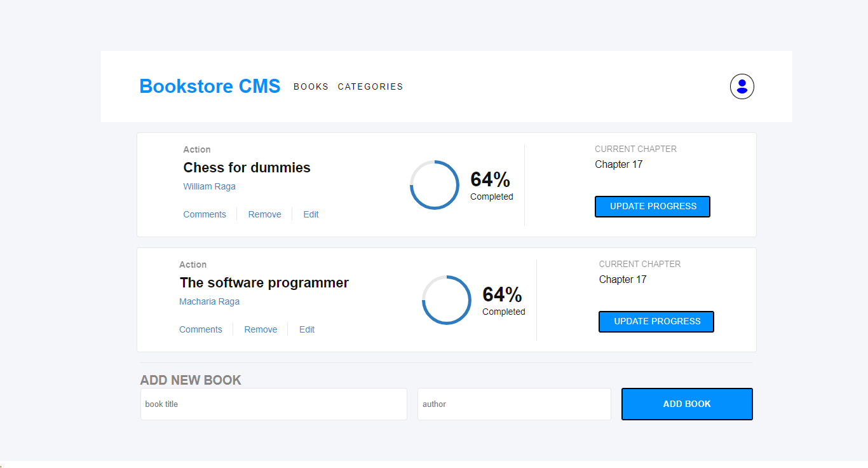This screenshot has height=468, width=868.
Task: Click Chapter 17 in The software programmer card
Action: (622, 279)
